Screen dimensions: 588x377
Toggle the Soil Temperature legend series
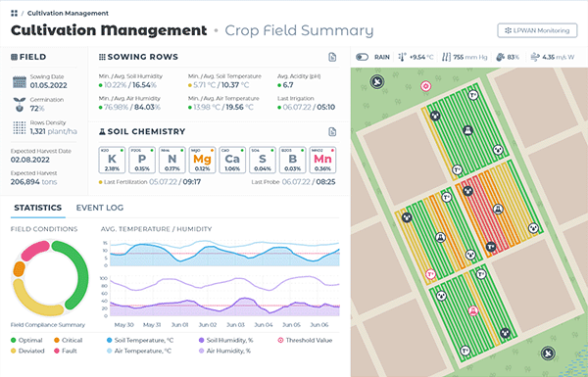click(140, 340)
